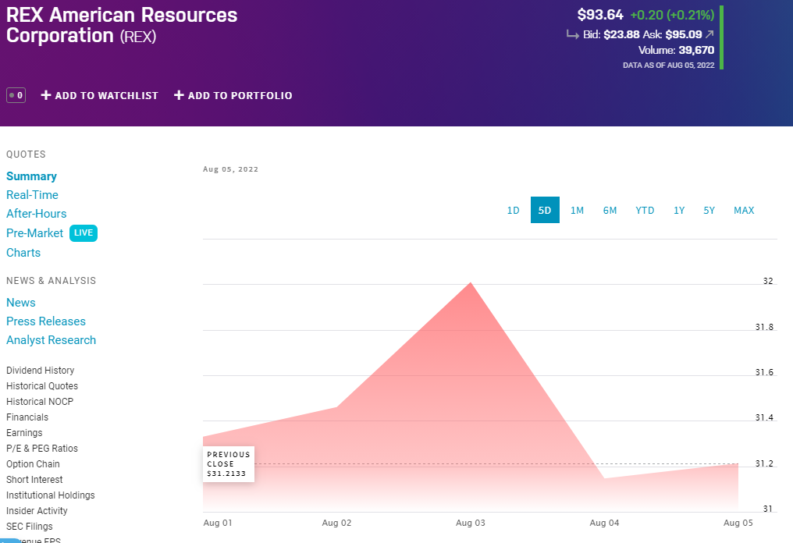Switch chart to 1Y range
The height and width of the screenshot is (543, 793).
coord(679,210)
